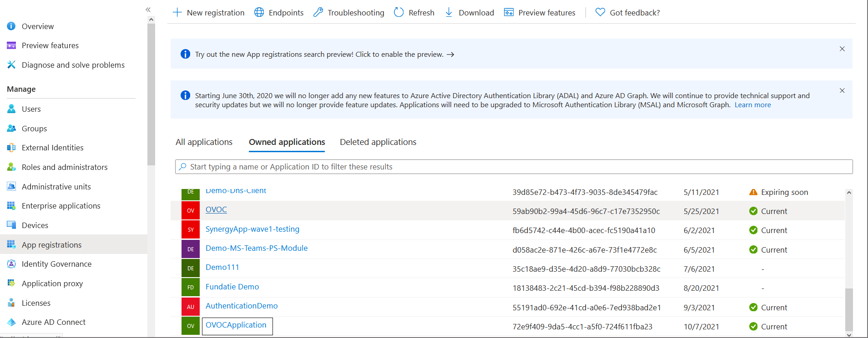The image size is (868, 338).
Task: Switch to the All applications tab
Action: click(x=204, y=142)
